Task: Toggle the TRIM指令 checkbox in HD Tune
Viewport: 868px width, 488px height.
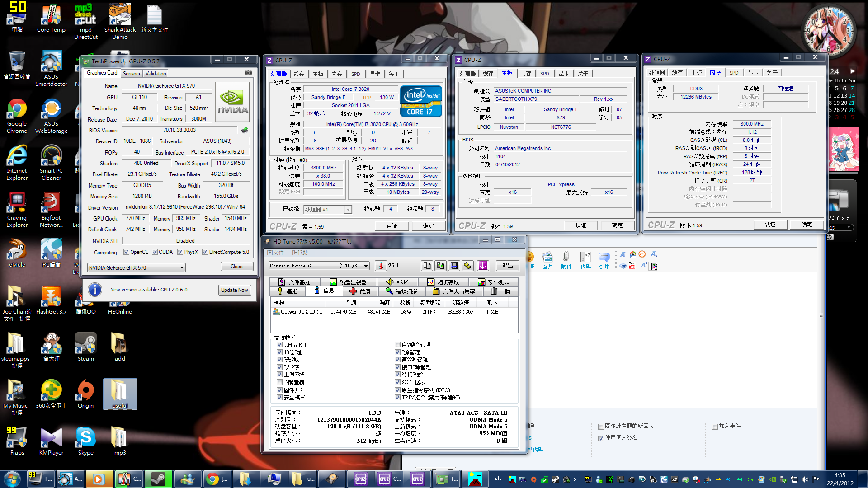Action: coord(398,398)
